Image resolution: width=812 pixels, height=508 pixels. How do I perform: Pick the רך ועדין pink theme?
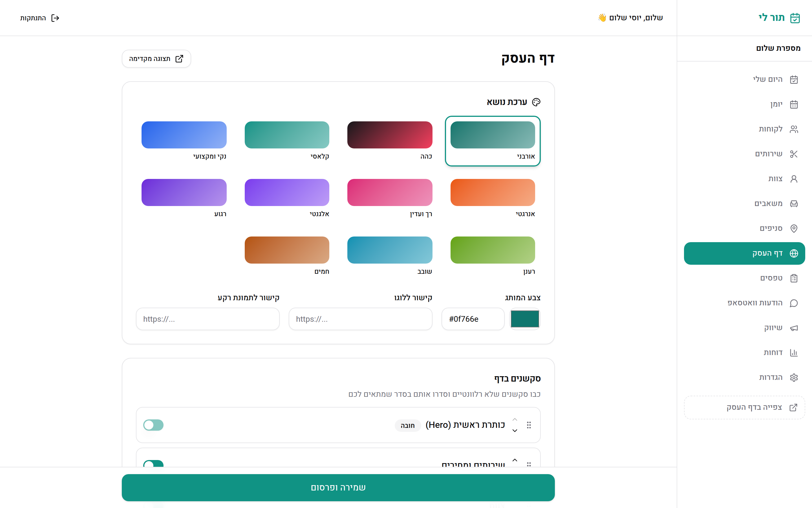pos(390,199)
